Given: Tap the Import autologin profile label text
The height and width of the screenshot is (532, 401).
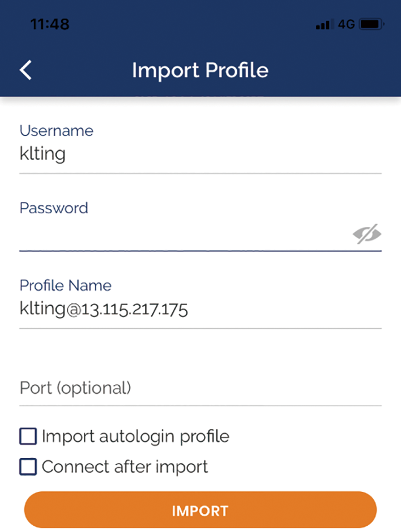Looking at the screenshot, I should (135, 436).
